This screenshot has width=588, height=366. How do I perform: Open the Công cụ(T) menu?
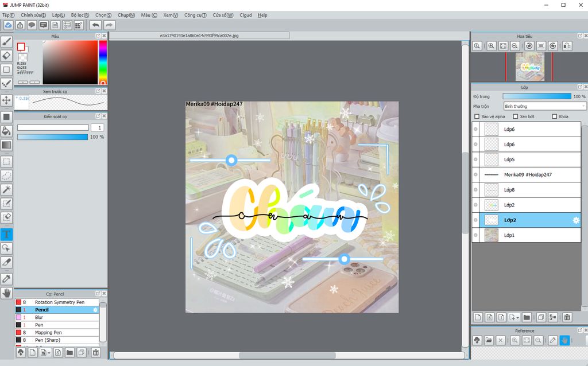tap(195, 15)
